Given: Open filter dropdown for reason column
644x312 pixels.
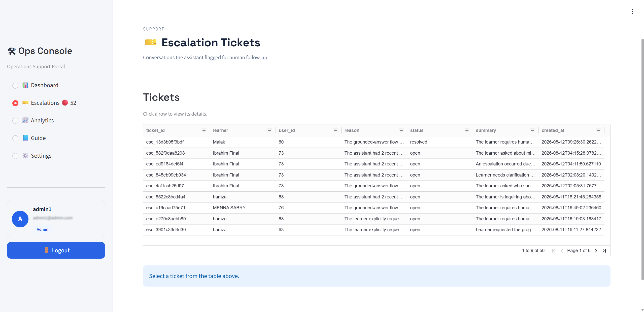Looking at the screenshot, I should click(x=401, y=130).
